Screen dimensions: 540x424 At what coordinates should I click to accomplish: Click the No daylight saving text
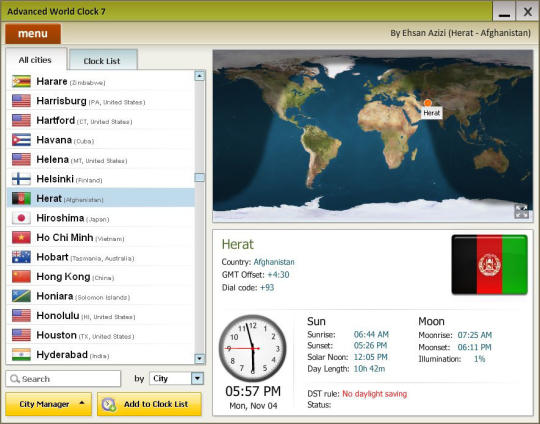pyautogui.click(x=375, y=394)
